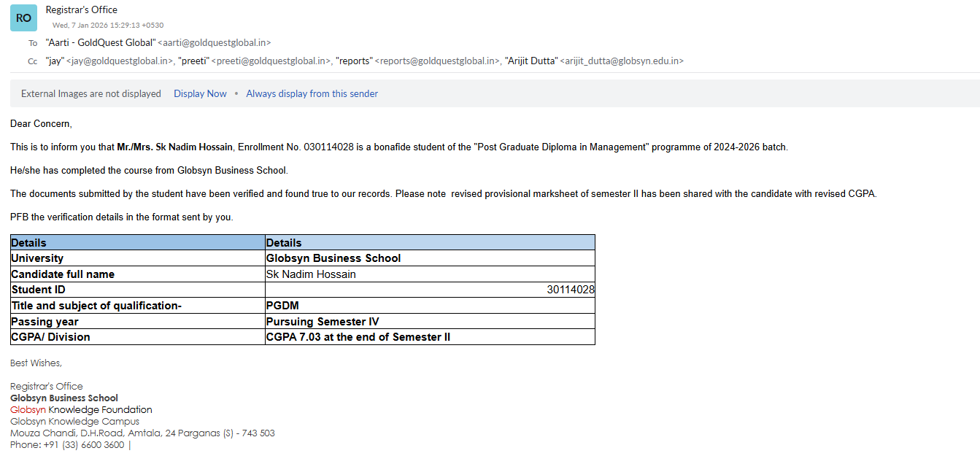
Task: Click the phone number in the signature
Action: tap(67, 445)
